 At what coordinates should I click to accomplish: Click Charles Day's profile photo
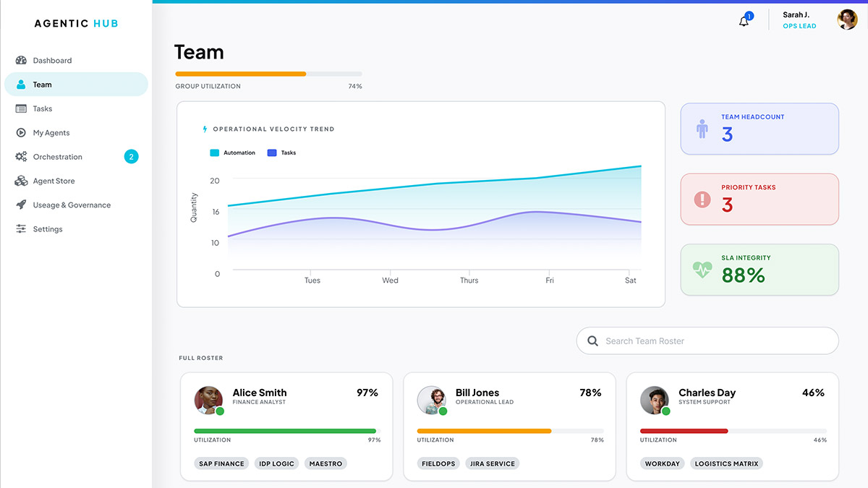tap(654, 400)
